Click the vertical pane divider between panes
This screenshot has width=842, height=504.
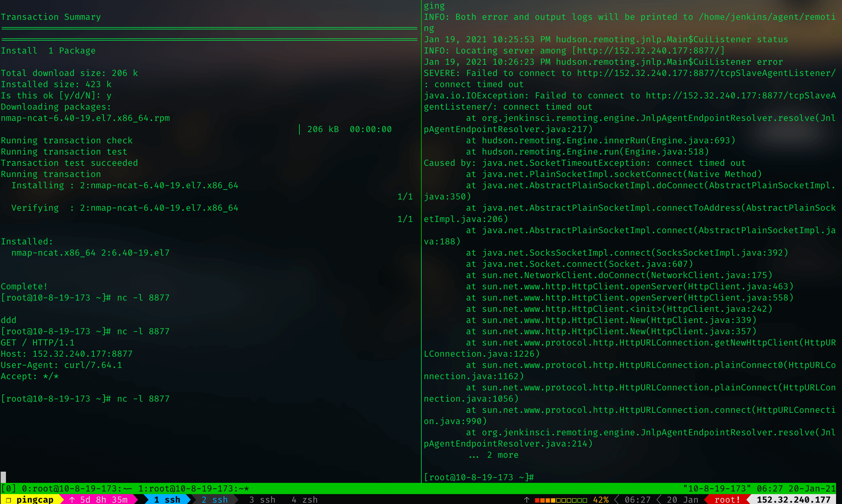coord(421,241)
